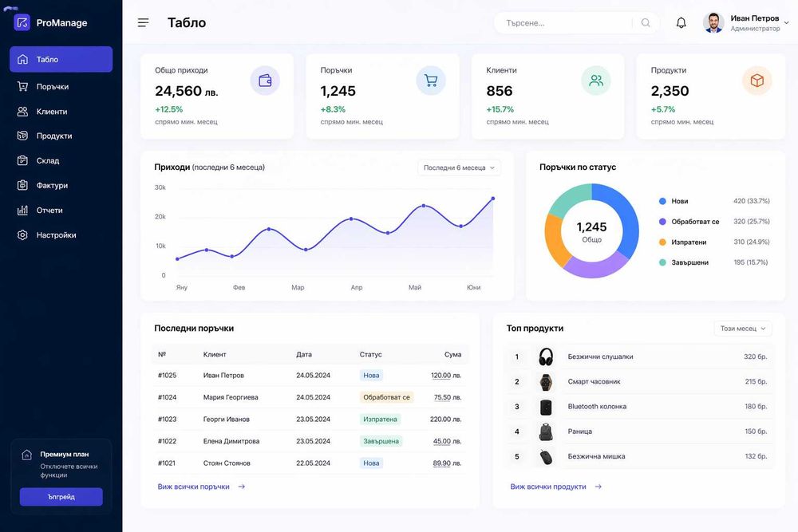Click the Безжични слушалки product thumbnail

[546, 357]
